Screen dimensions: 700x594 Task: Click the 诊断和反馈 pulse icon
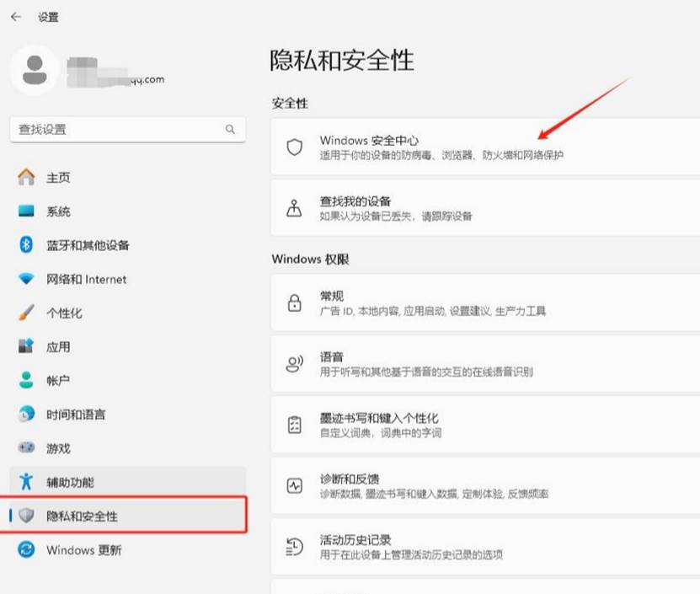[295, 485]
